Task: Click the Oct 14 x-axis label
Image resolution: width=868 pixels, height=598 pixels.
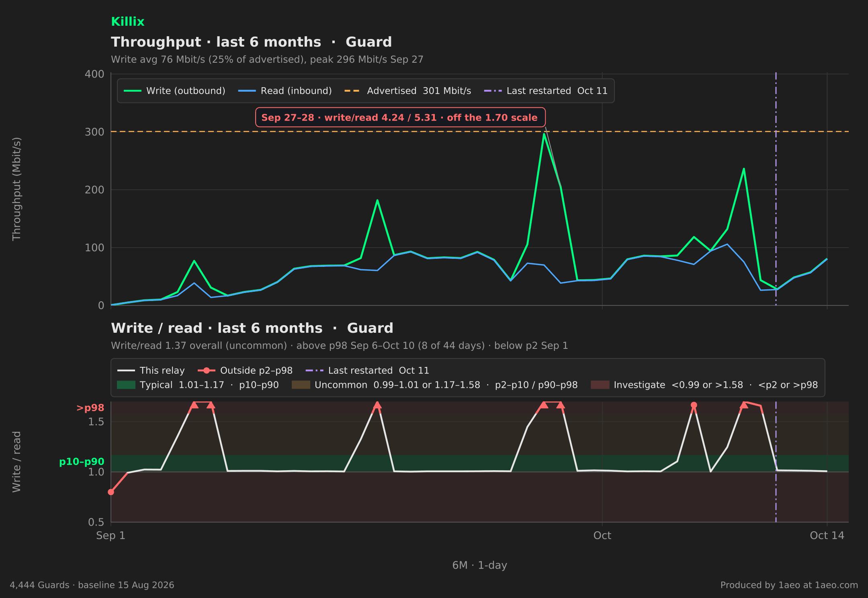Action: coord(827,535)
